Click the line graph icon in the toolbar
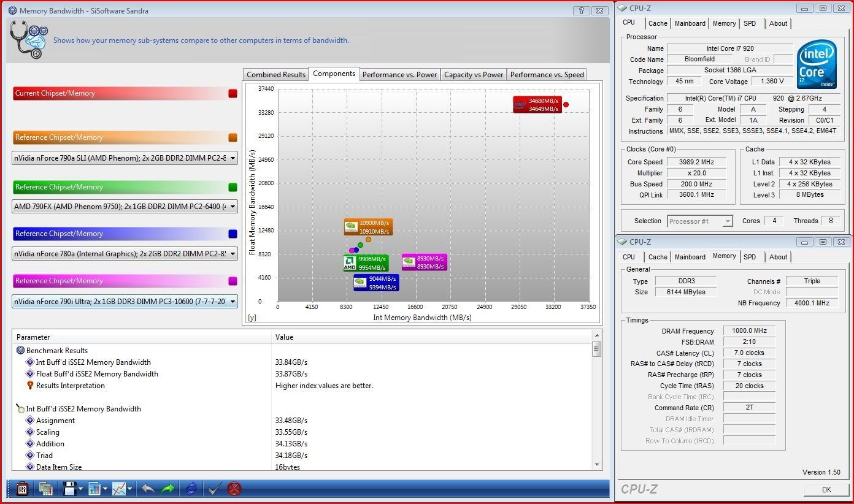The width and height of the screenshot is (854, 504). tap(119, 489)
